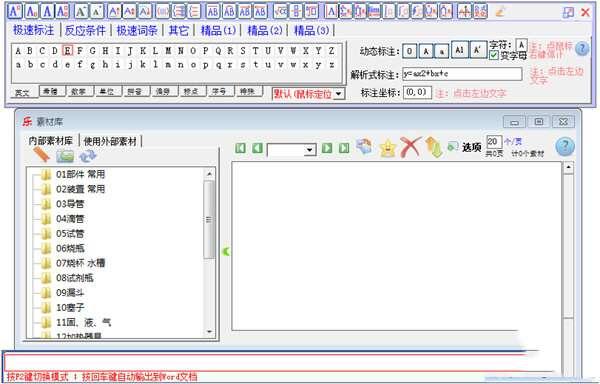Click the red X delete icon
The height and width of the screenshot is (384, 600).
410,147
